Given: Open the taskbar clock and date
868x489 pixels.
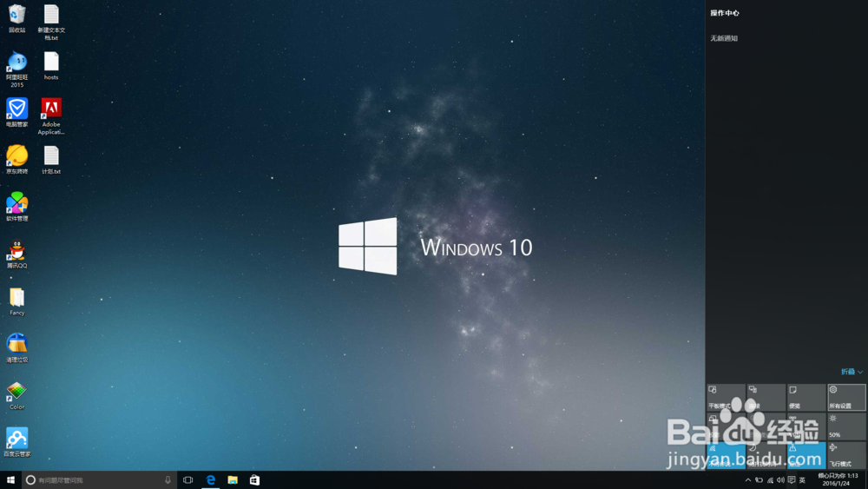Looking at the screenshot, I should tap(838, 479).
